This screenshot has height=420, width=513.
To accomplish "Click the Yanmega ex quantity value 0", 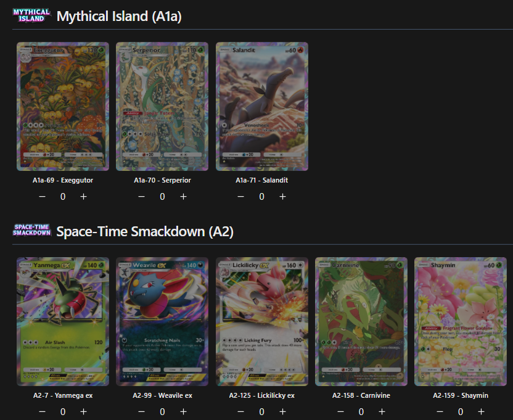I will point(63,411).
